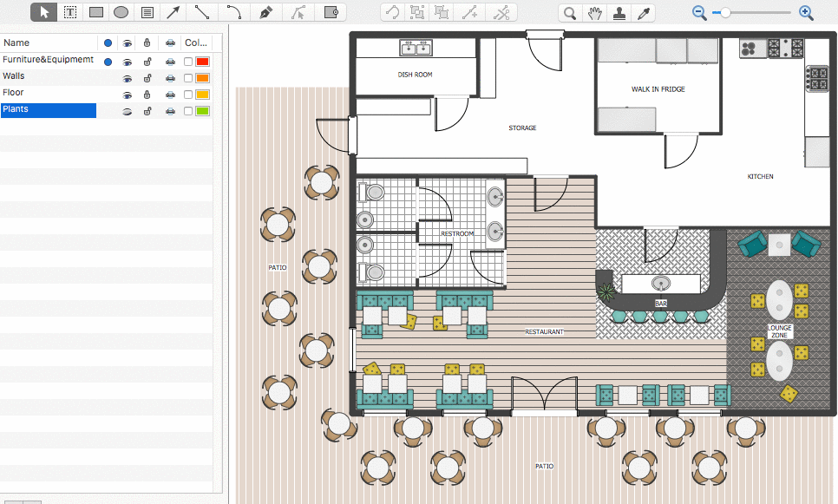Image resolution: width=838 pixels, height=504 pixels.
Task: Select the stamp clone tool
Action: [619, 13]
